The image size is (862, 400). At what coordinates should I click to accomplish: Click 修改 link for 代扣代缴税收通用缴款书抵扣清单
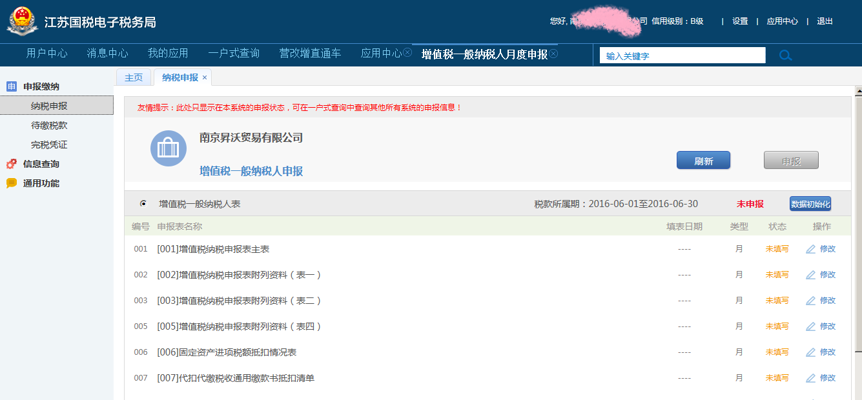pos(828,378)
